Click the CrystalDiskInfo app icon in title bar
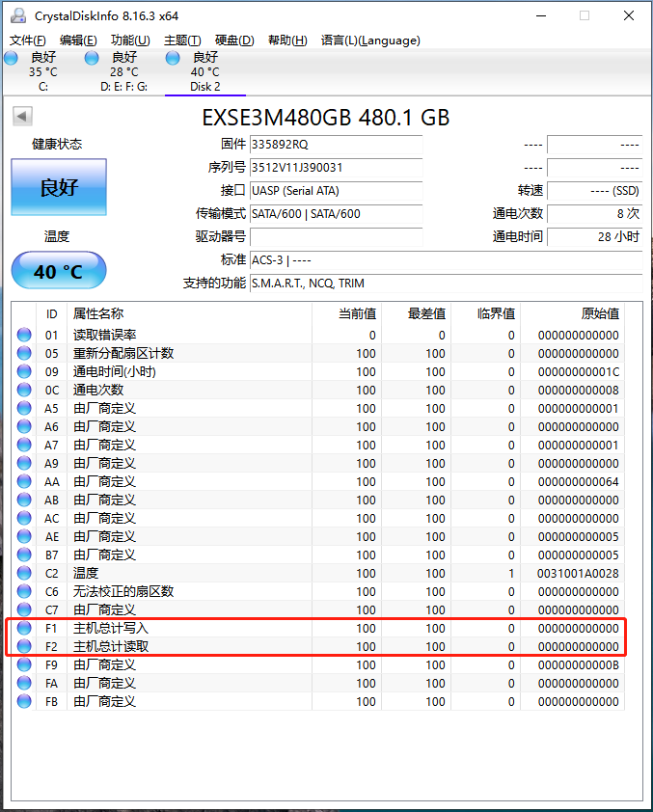Image resolution: width=653 pixels, height=812 pixels. click(18, 16)
